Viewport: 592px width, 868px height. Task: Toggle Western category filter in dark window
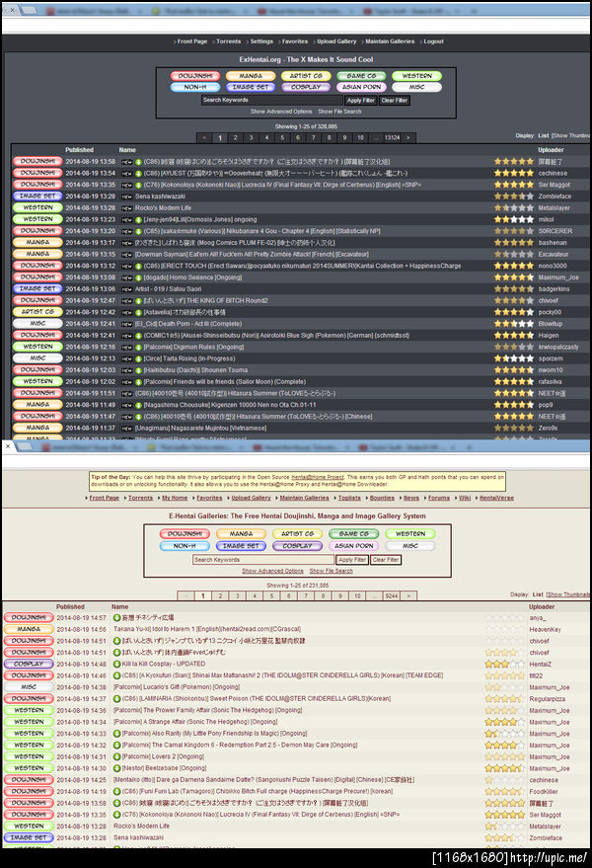click(x=416, y=76)
